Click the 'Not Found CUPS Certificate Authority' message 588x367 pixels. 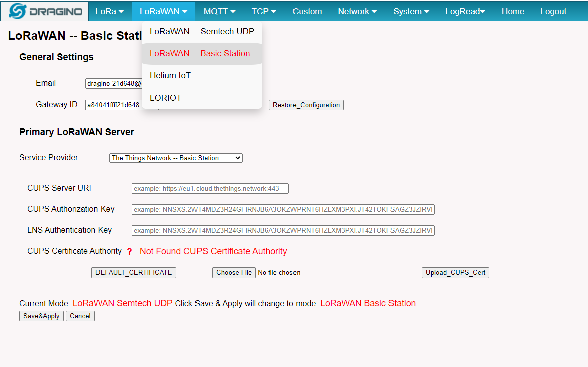214,251
